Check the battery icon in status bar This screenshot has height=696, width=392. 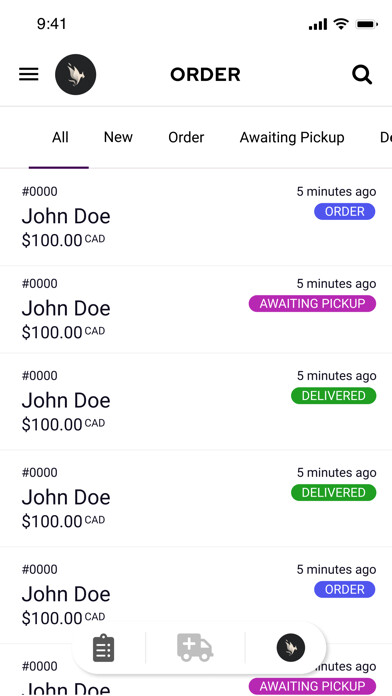point(367,25)
